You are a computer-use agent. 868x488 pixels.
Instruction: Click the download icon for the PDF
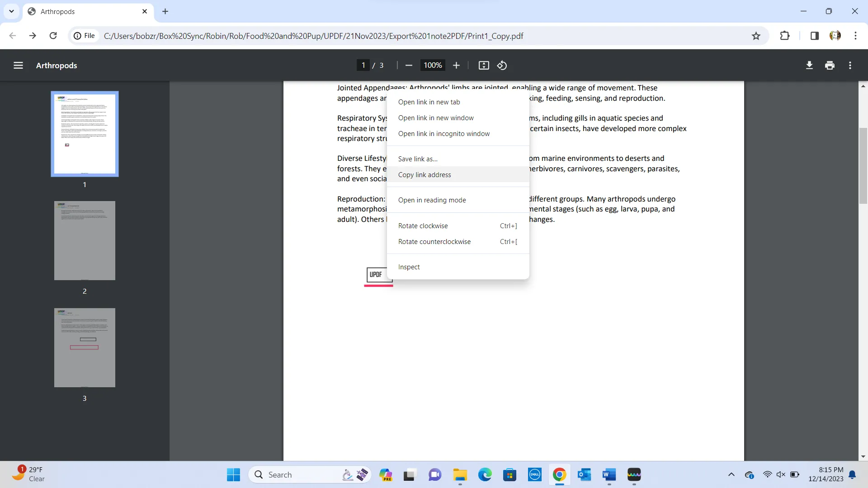(x=808, y=65)
